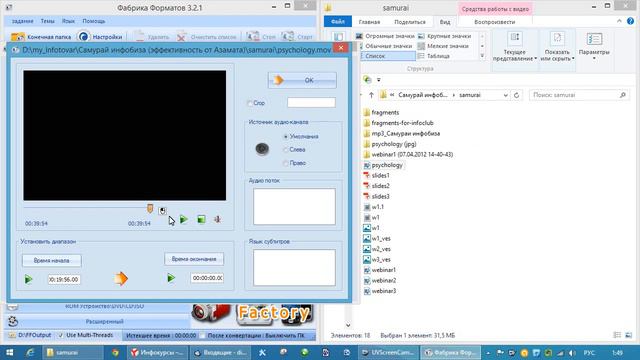The height and width of the screenshot is (360, 640).
Task: Open Internet Explorer from the taskbar
Action: point(30,352)
